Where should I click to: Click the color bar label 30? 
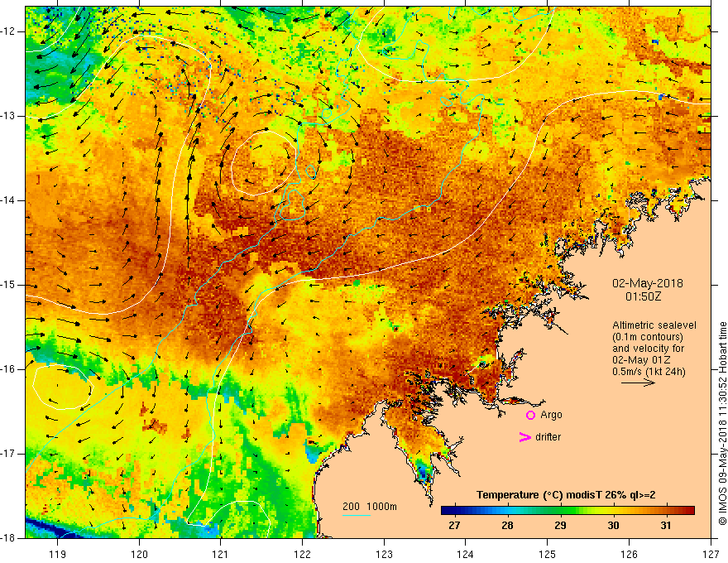click(613, 526)
